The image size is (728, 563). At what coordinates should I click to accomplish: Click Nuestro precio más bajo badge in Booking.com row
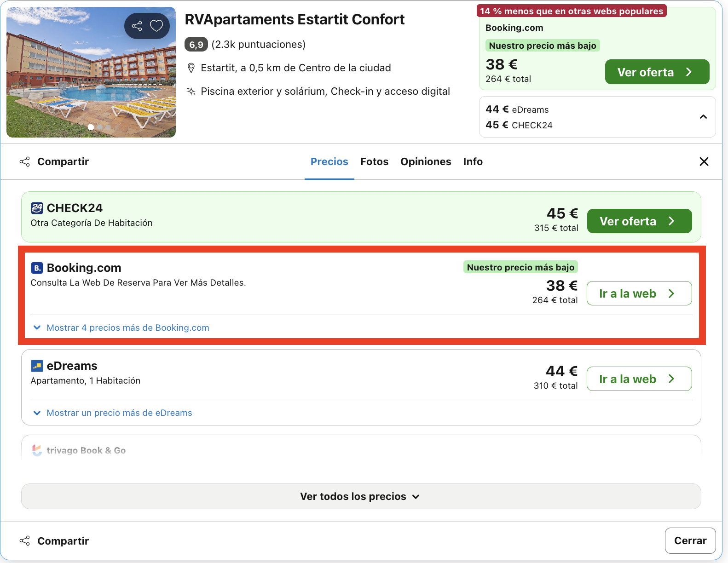click(520, 267)
